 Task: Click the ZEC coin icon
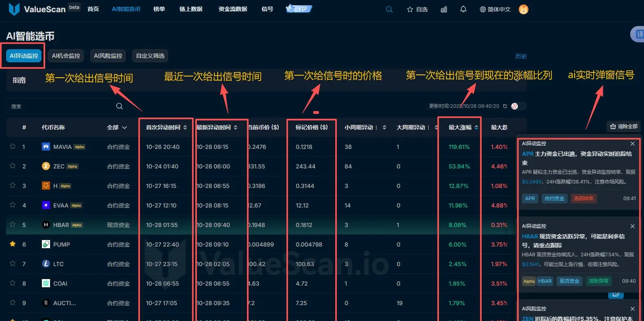click(x=46, y=166)
